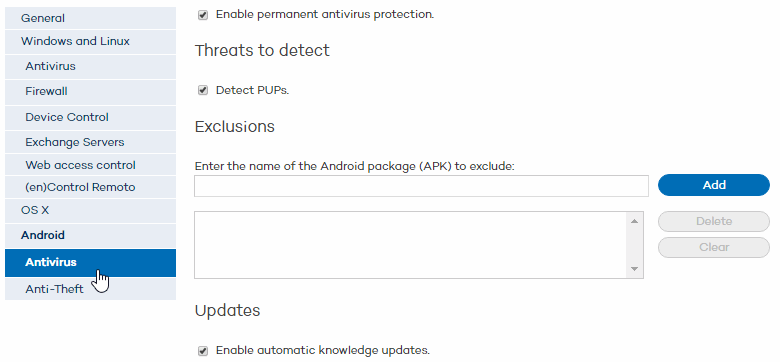
Task: Click inside the excluded packages list box
Action: coord(411,245)
